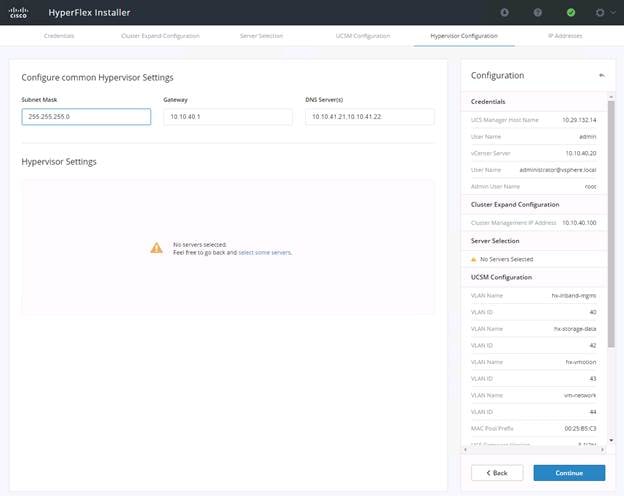Click the No servers selected warning triangle
Screen dimensions: 624x496
[x=156, y=248]
